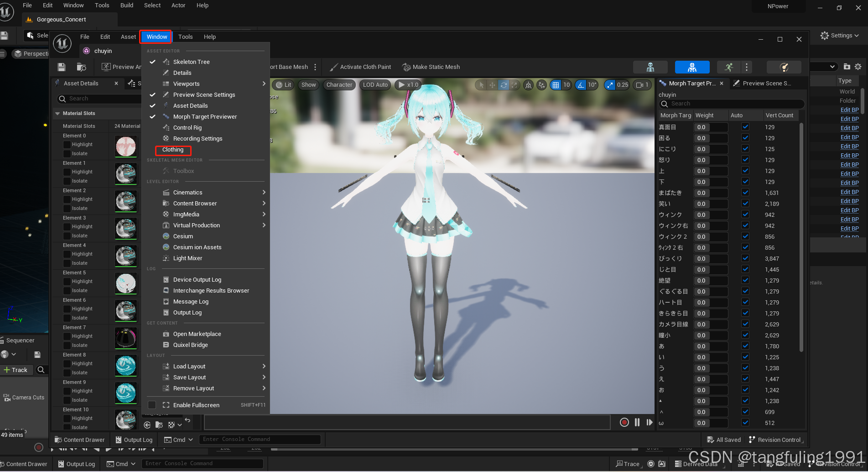Image resolution: width=868 pixels, height=472 pixels.
Task: Toggle grid snapping icon in viewport
Action: pos(556,85)
